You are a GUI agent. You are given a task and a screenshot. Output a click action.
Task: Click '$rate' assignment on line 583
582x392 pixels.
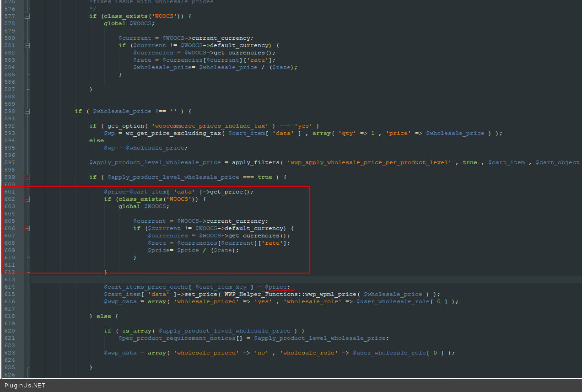142,60
